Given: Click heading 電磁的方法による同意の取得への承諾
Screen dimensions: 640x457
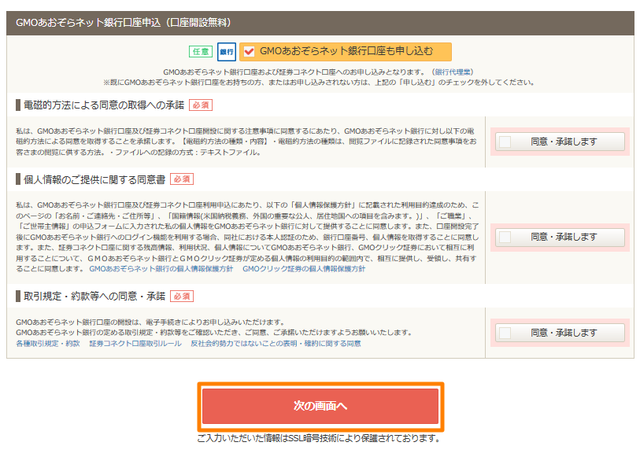Looking at the screenshot, I should pos(104,105).
